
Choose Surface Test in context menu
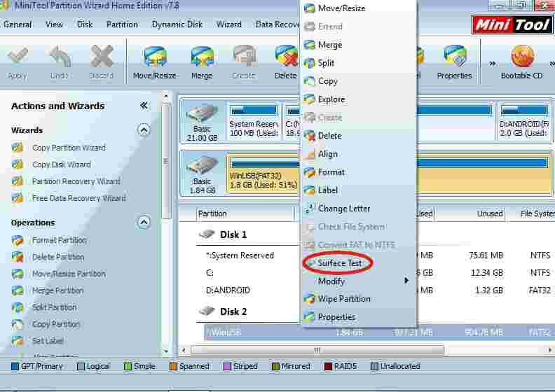[x=359, y=263]
